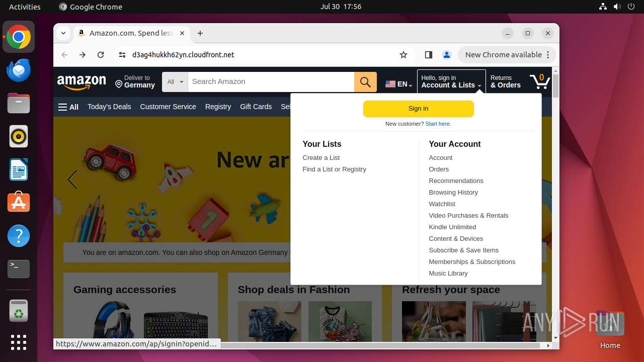644x362 pixels.
Task: Open Chrome side panel icon
Action: coord(428,55)
